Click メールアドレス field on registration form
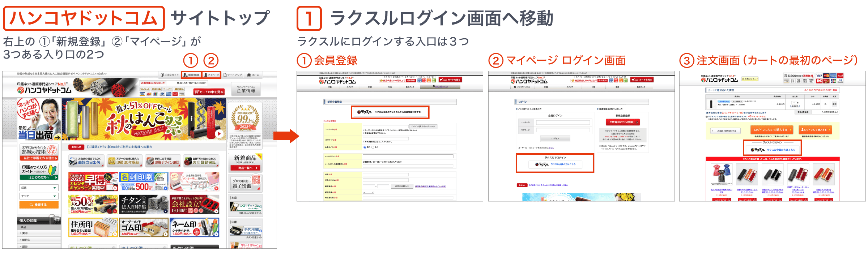The width and height of the screenshot is (868, 253). [x=408, y=156]
